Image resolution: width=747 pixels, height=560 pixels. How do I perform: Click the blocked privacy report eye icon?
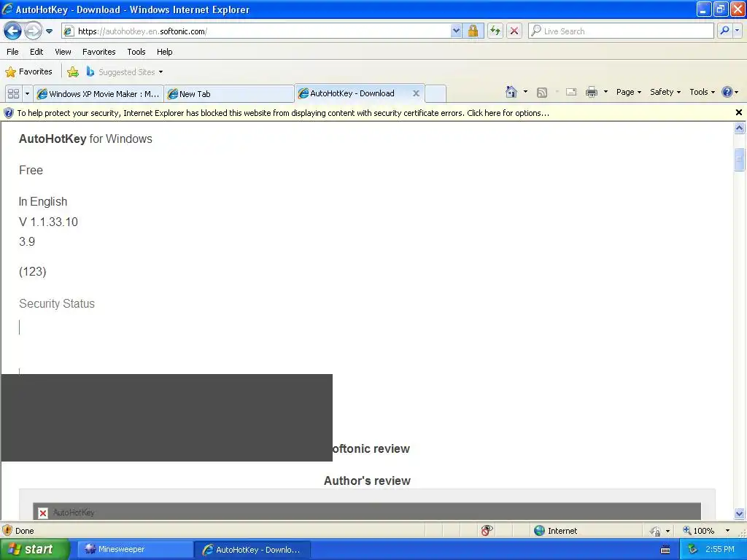(487, 531)
